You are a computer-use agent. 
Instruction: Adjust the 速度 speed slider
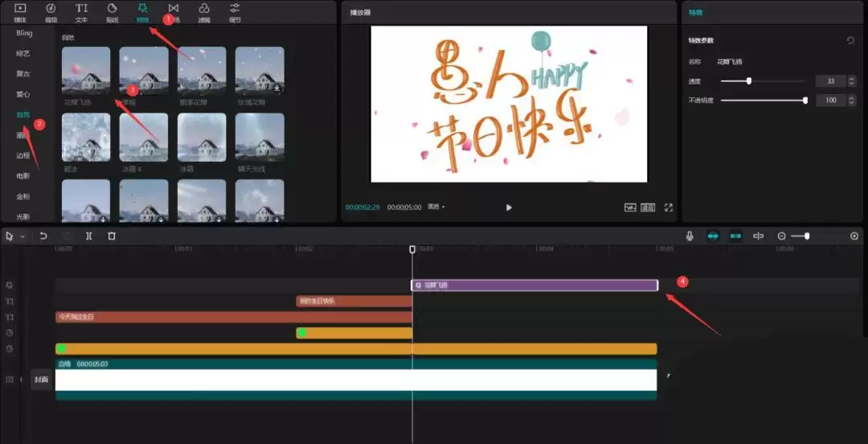pyautogui.click(x=763, y=81)
